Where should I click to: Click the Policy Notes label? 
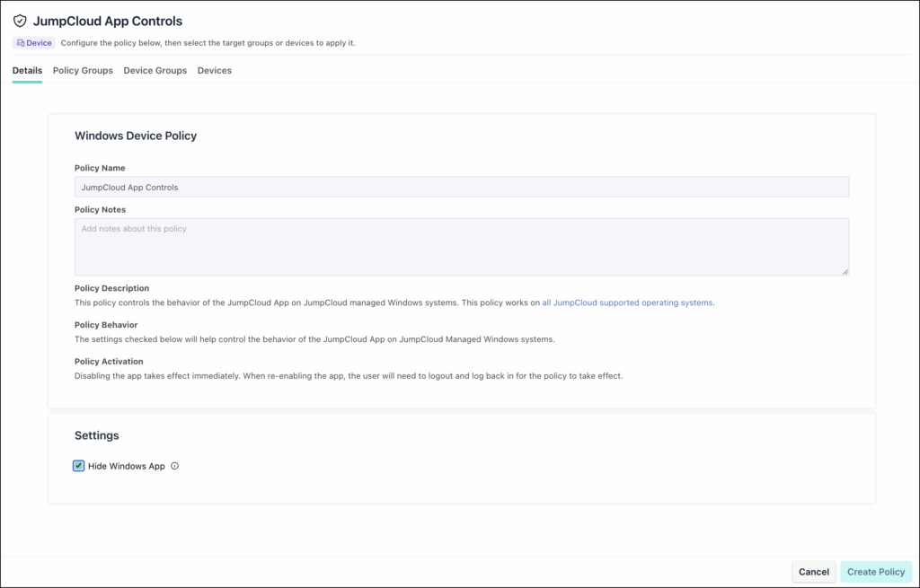[100, 209]
